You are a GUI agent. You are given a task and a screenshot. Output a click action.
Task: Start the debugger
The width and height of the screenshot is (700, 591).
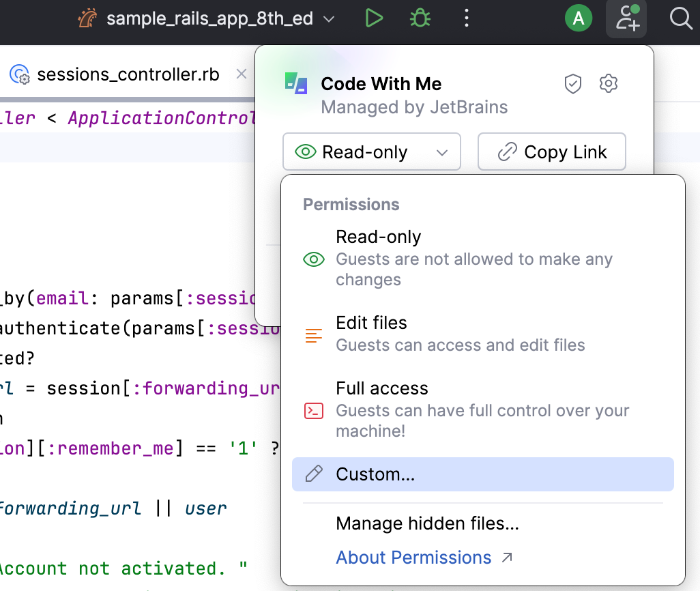420,18
